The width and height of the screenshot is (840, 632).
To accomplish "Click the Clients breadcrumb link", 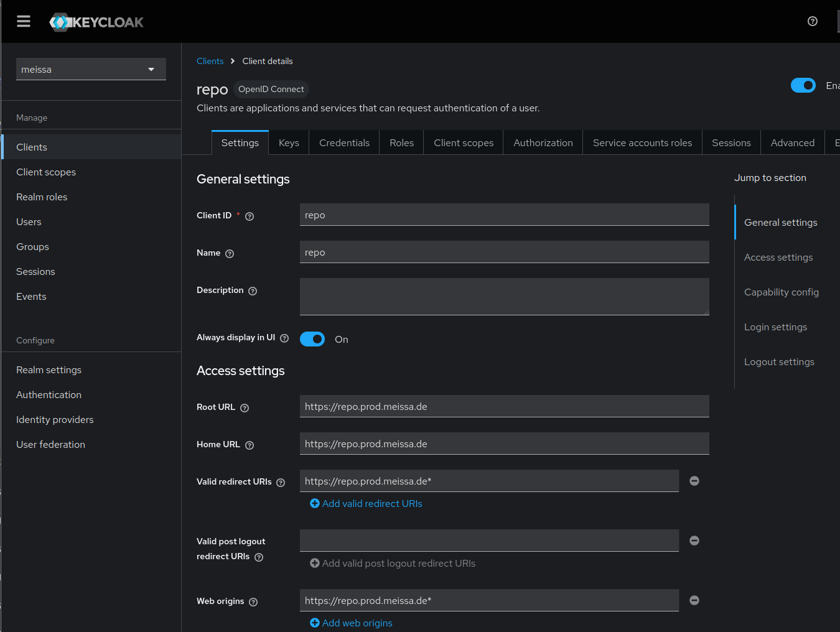I will (210, 61).
